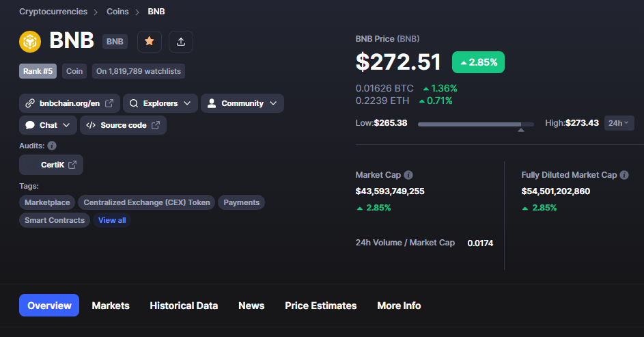Click the Low $265.38 value

[391, 123]
